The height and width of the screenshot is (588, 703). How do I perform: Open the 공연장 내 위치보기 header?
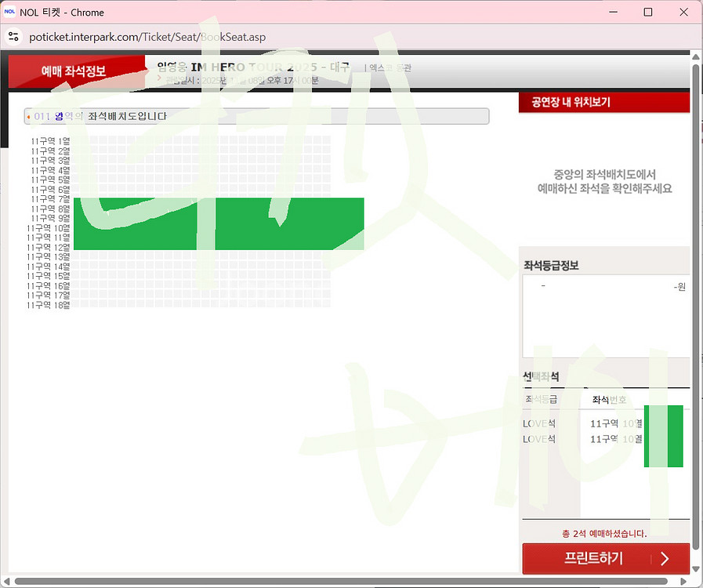(x=604, y=102)
